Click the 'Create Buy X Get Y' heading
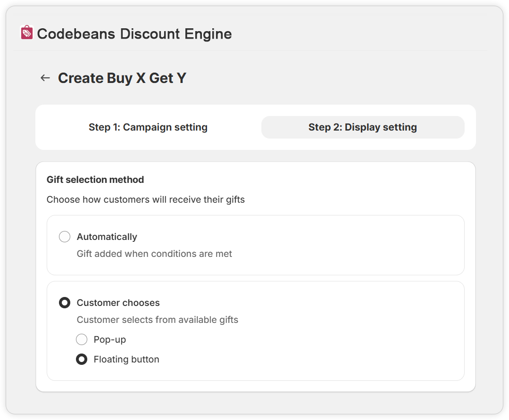The image size is (509, 420). pos(122,78)
